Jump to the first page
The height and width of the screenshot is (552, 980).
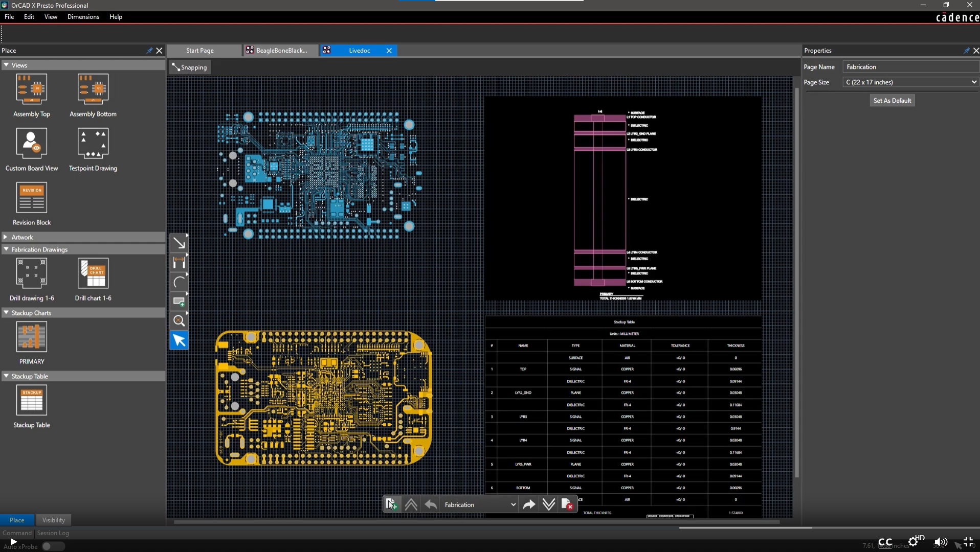[411, 504]
